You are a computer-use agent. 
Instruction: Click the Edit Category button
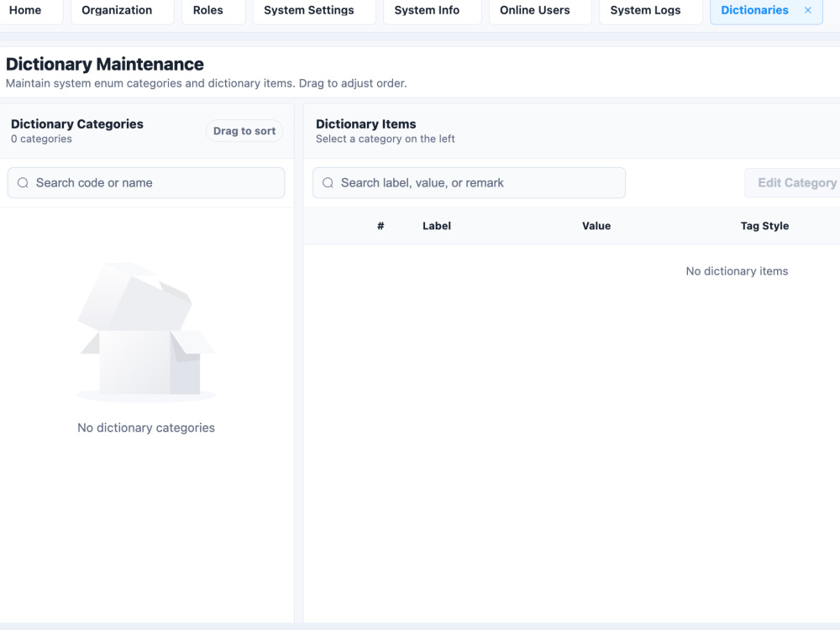(794, 182)
